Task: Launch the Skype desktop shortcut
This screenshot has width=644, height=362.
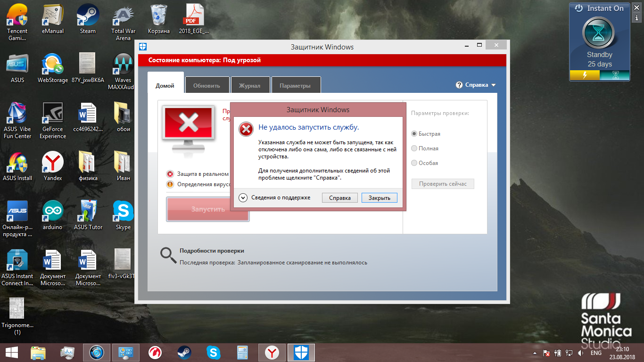Action: (x=123, y=215)
